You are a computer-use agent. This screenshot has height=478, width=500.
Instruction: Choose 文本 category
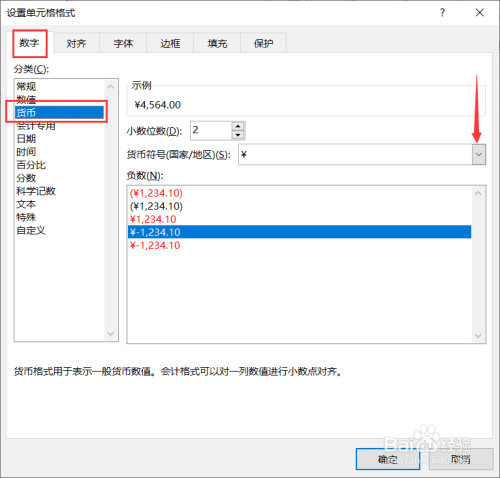[x=60, y=204]
